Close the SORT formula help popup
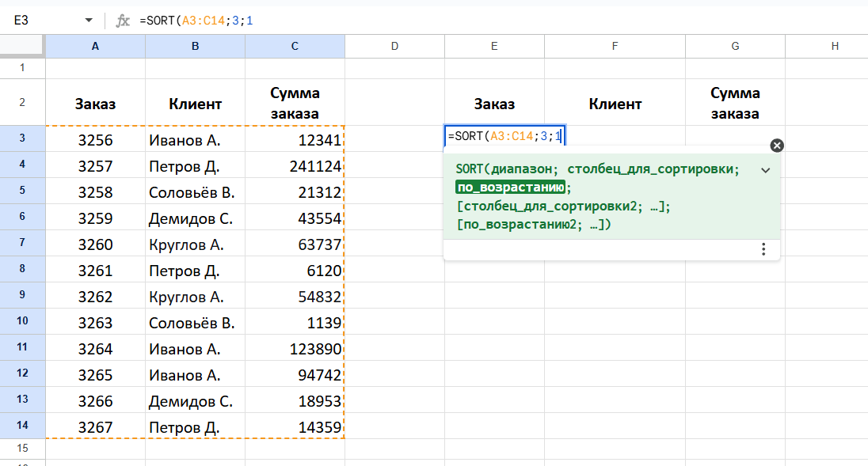Viewport: 868px width, 466px height. point(777,146)
